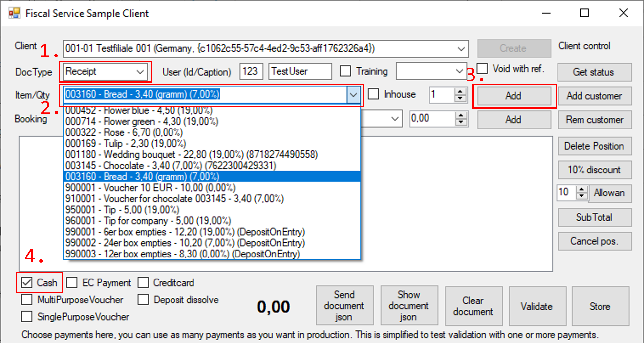The image size is (644, 343).
Task: Pick Tip 950001 from item list
Action: click(x=212, y=210)
